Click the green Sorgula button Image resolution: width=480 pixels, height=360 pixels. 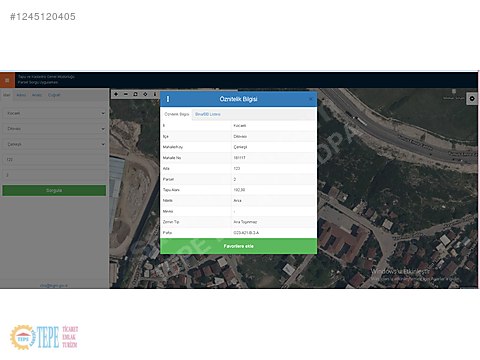point(54,190)
